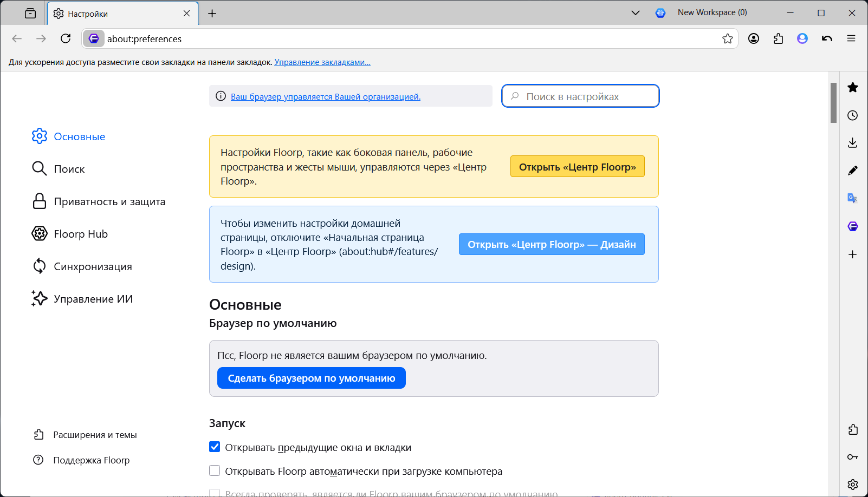The height and width of the screenshot is (497, 868).
Task: Open downloads panel in the sidebar
Action: 853,143
